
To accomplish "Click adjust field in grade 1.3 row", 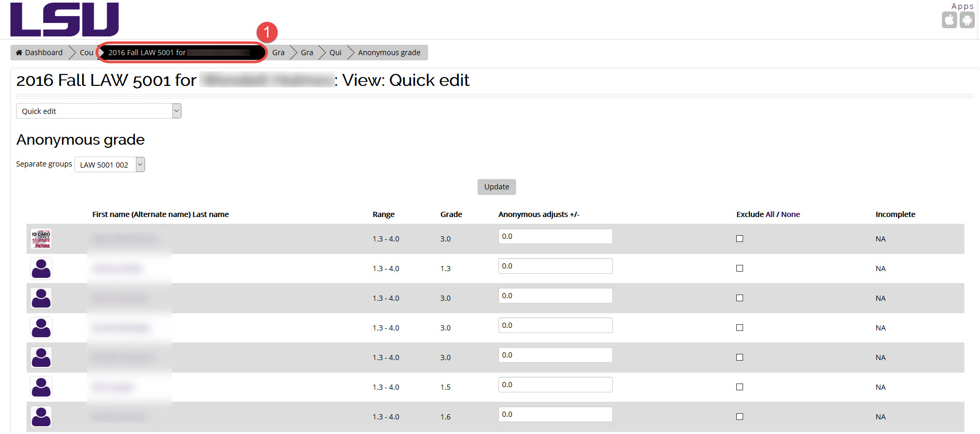I will [555, 266].
